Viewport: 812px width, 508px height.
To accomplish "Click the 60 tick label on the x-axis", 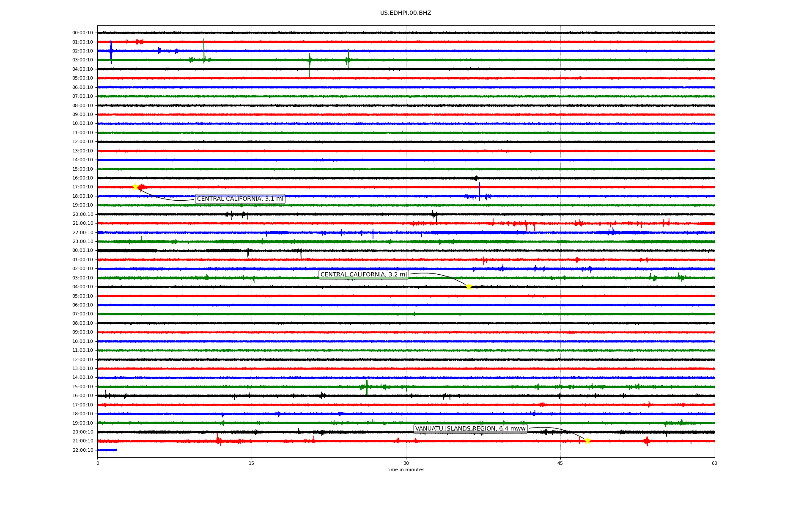I will pos(714,463).
